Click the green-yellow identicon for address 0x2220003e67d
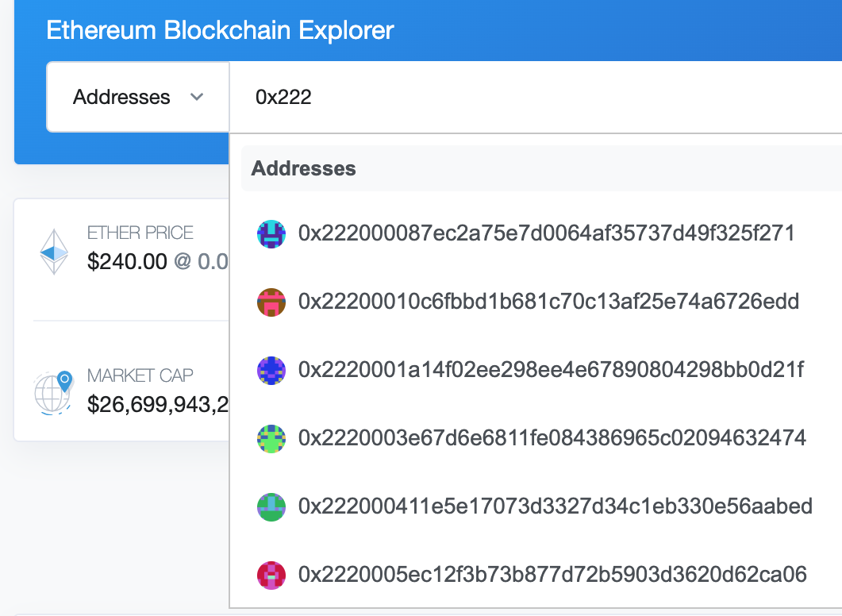This screenshot has height=616, width=842. click(271, 438)
